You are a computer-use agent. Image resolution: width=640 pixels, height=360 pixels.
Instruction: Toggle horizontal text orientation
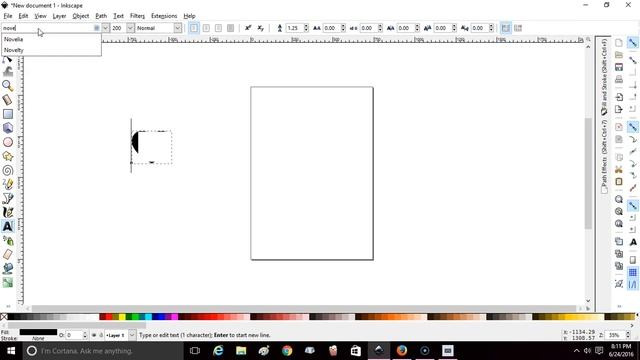505,28
